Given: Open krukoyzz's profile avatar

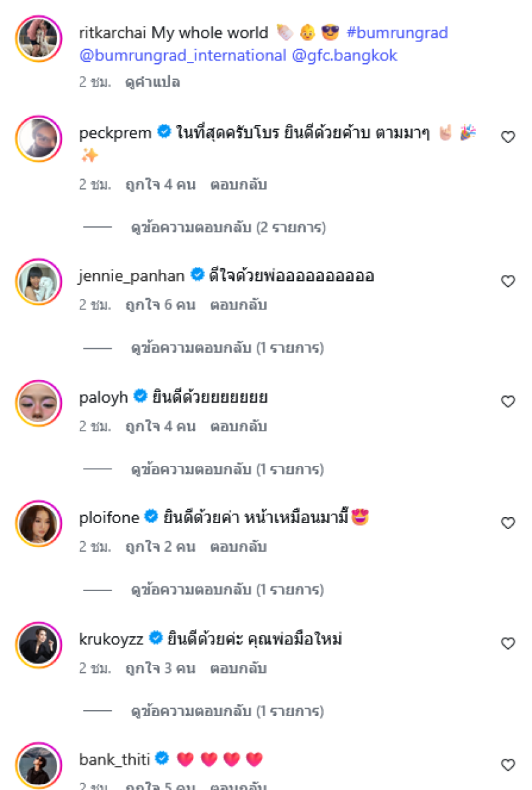Looking at the screenshot, I should point(39,644).
